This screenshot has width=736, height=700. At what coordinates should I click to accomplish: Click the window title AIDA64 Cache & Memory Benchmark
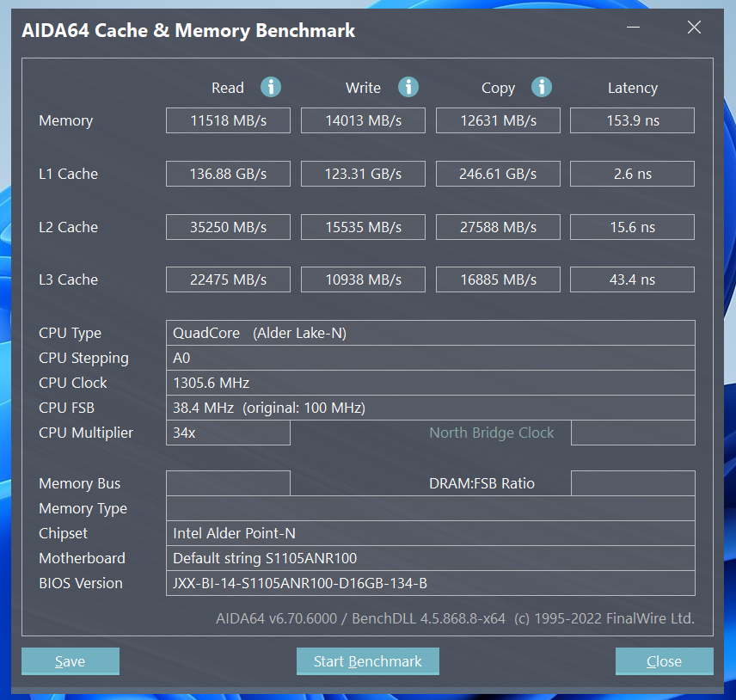tap(188, 30)
